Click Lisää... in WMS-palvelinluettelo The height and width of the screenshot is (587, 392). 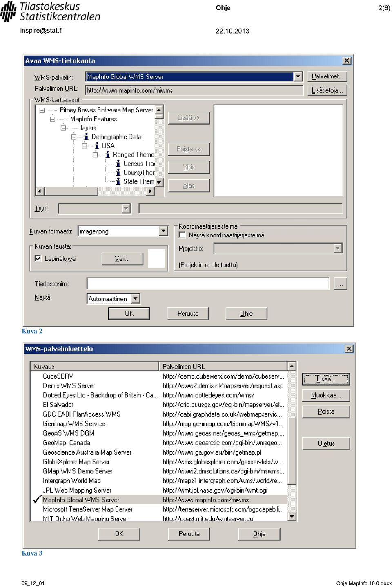tap(326, 379)
